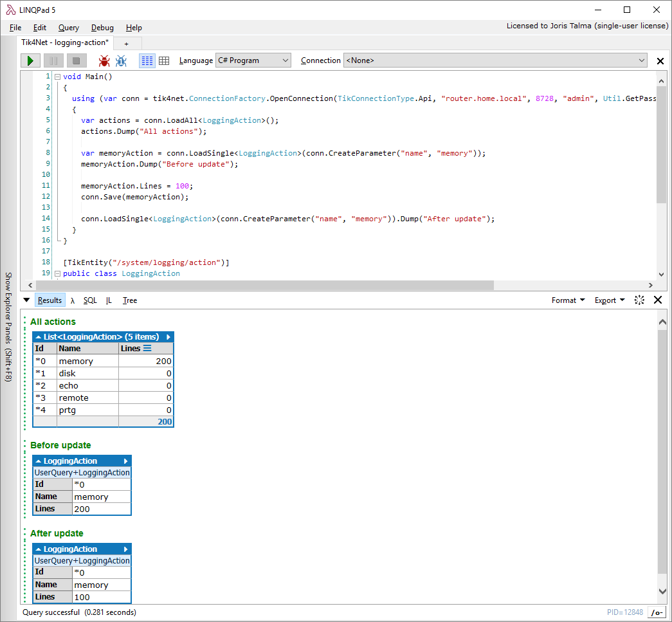Viewport: 672px width, 622px height.
Task: Select data grid results view icon
Action: point(164,60)
